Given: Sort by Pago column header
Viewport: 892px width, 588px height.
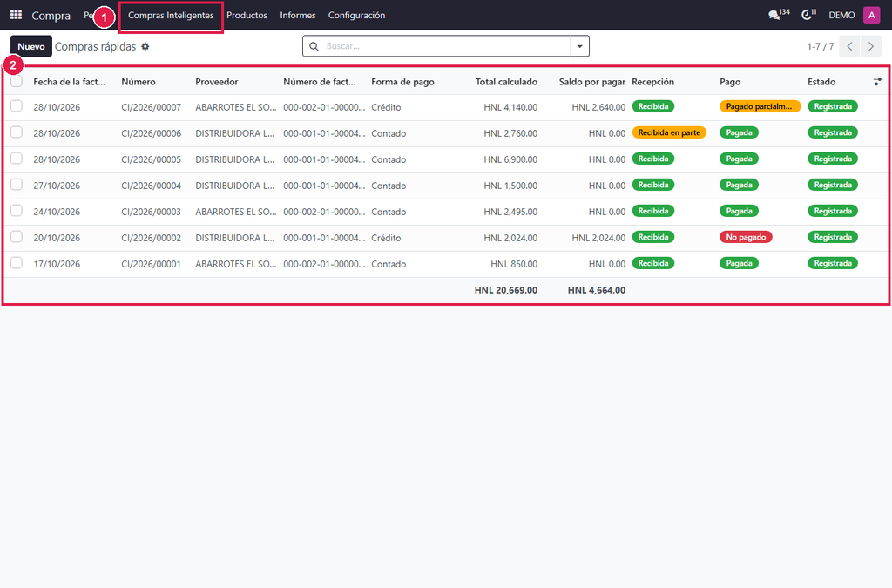Looking at the screenshot, I should [x=730, y=82].
